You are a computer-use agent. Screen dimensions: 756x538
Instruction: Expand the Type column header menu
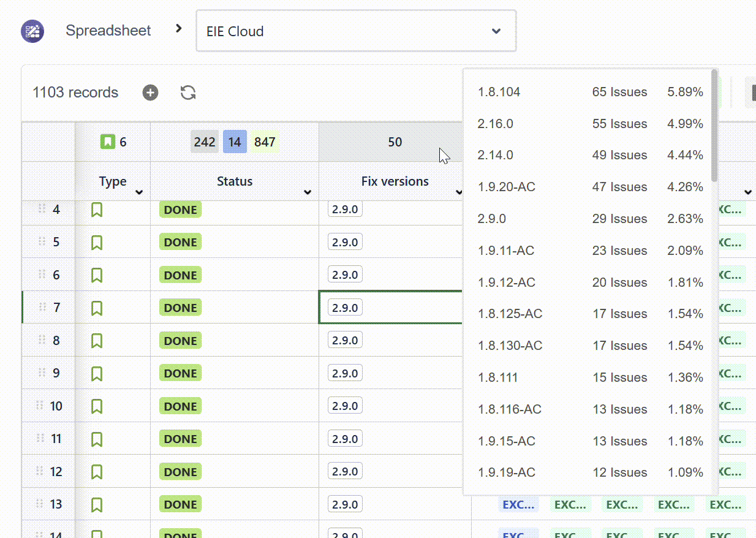[139, 192]
